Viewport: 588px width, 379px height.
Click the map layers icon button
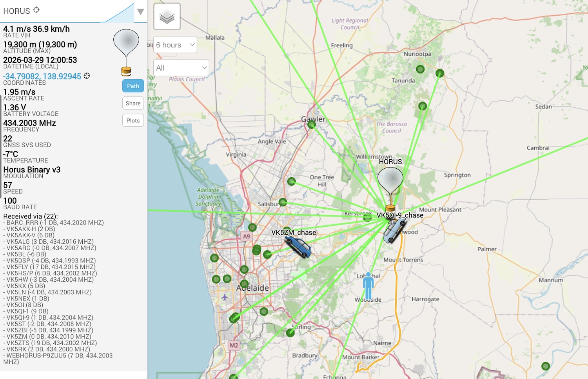tap(167, 16)
